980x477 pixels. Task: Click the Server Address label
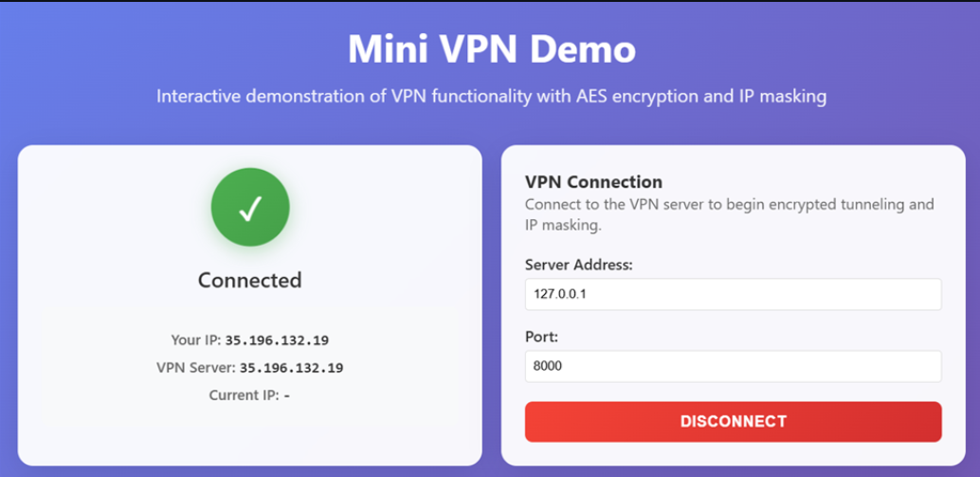pos(578,265)
